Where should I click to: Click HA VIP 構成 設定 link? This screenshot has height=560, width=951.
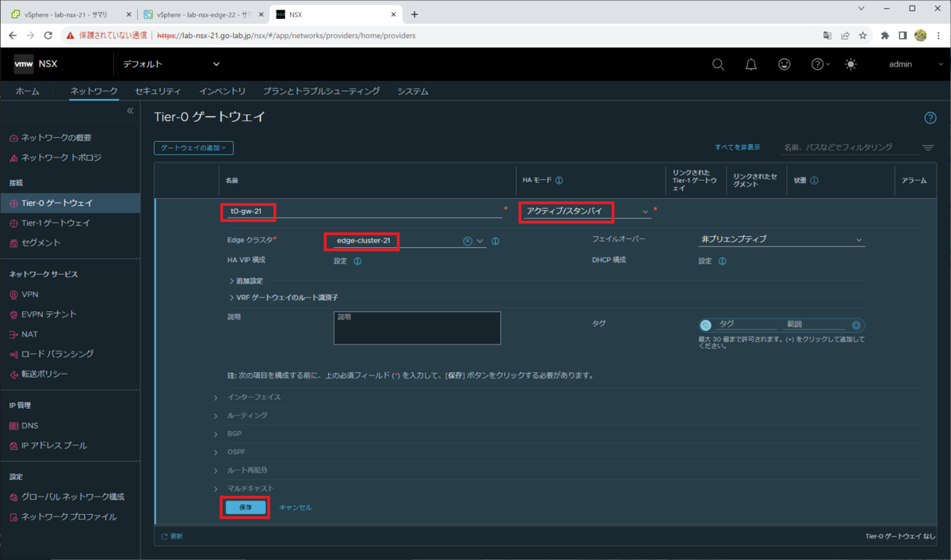coord(341,261)
